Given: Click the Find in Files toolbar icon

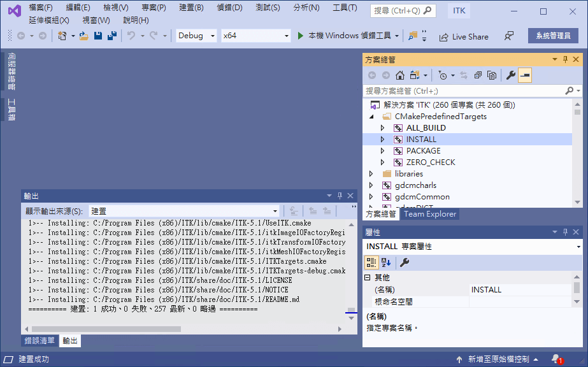Looking at the screenshot, I should click(x=413, y=36).
